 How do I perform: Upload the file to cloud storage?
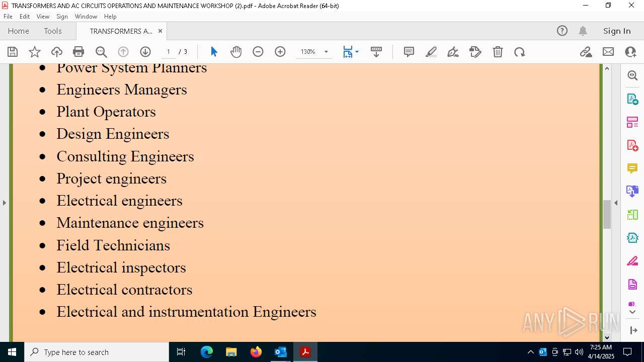[57, 52]
